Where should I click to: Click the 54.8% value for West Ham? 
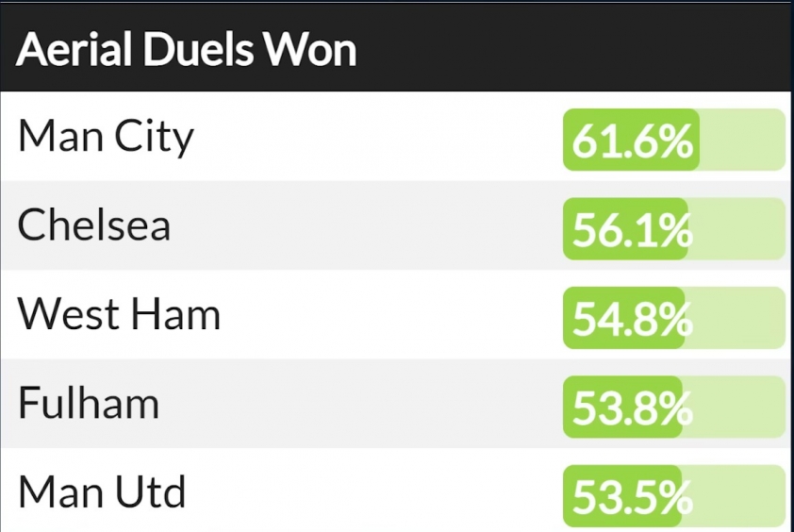pyautogui.click(x=633, y=319)
